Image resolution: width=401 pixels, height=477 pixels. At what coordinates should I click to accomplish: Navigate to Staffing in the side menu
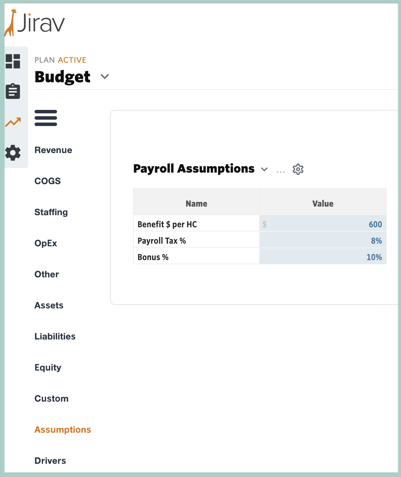click(x=51, y=212)
